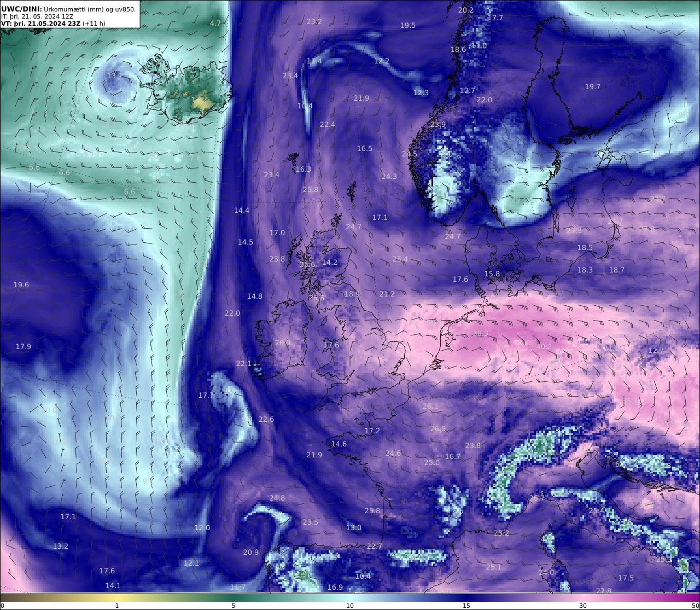Screen dimensions: 700x610
Task: Click the 22.6 value on the map
Action: click(266, 419)
